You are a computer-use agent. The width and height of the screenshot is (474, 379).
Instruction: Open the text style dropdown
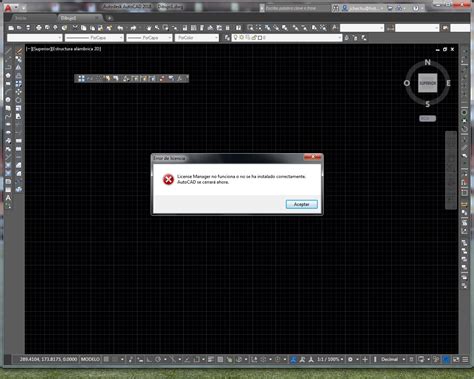coord(362,28)
